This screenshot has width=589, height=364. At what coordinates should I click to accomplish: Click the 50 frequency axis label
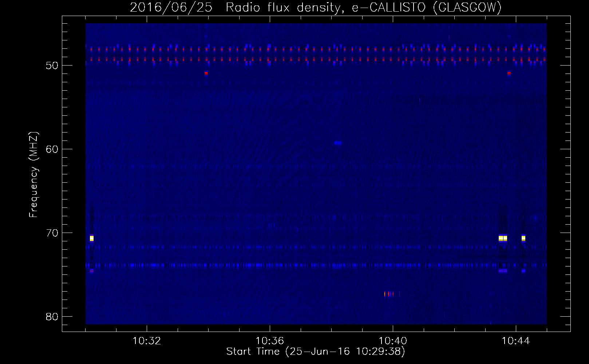point(52,66)
